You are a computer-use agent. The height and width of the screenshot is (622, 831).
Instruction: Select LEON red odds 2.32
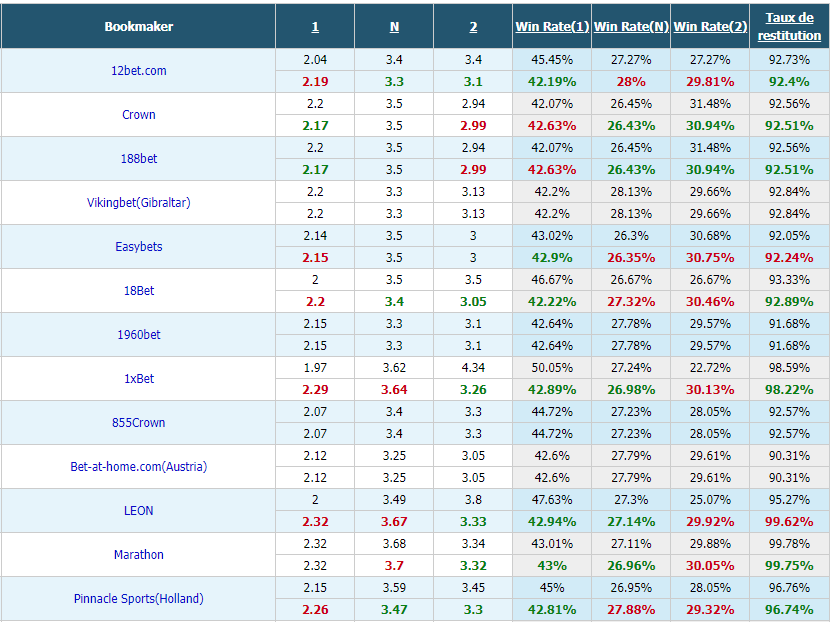coord(315,521)
